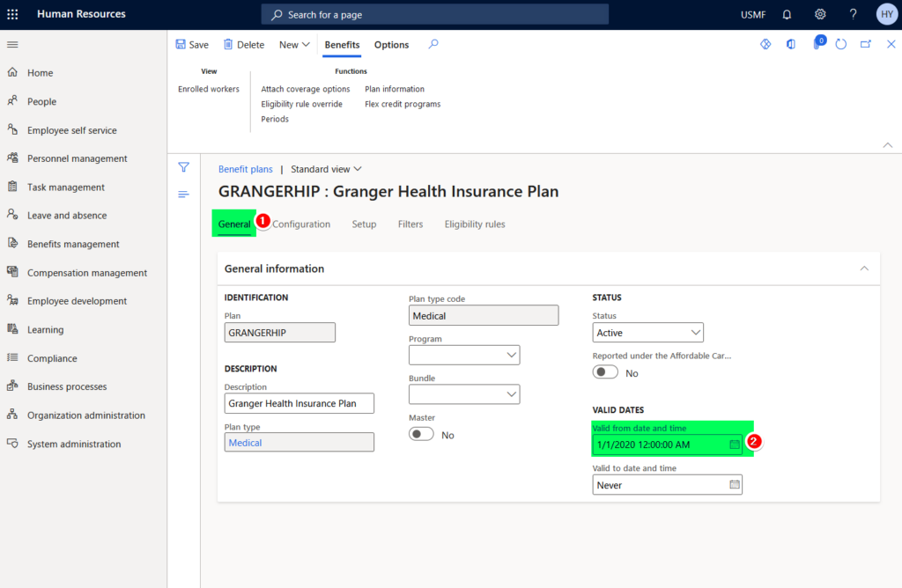The width and height of the screenshot is (902, 588).
Task: Click the People icon in sidebar
Action: tap(12, 100)
